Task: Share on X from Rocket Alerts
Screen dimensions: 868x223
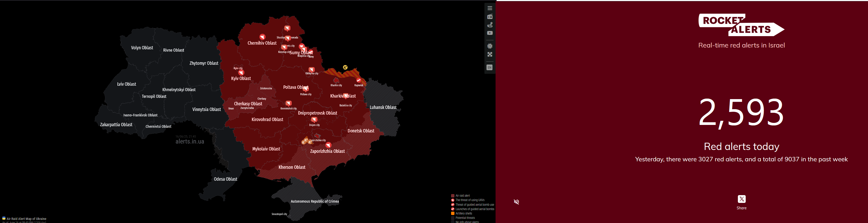Action: point(741,199)
